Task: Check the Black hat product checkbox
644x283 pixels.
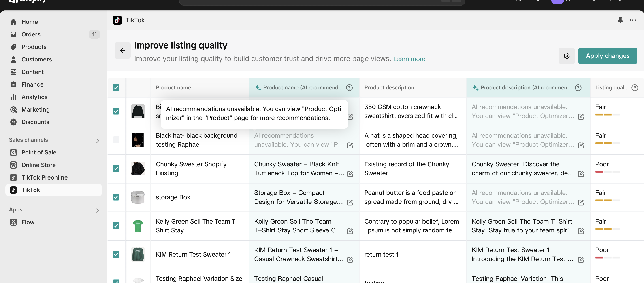Action: [116, 140]
